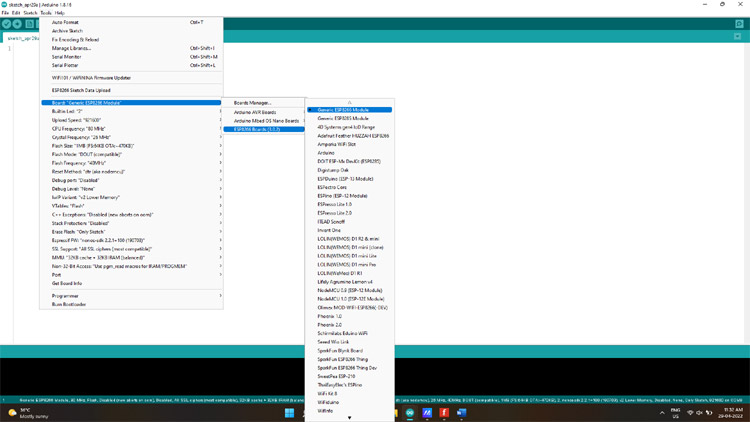
Task: Click the blue slanted-lines taskbar icon
Action: 427,413
